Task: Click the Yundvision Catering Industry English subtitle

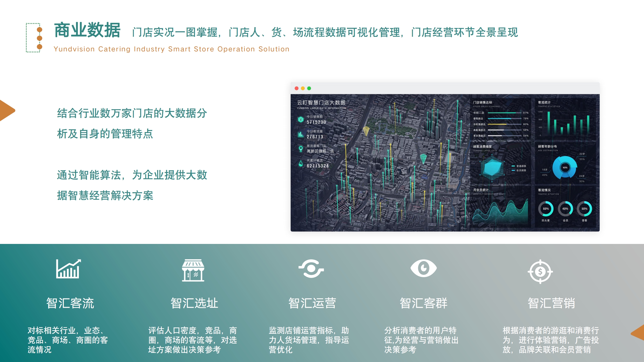Action: 171,49
